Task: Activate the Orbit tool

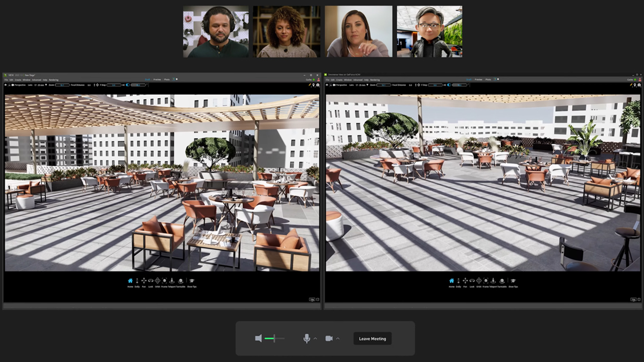Action: point(158,280)
